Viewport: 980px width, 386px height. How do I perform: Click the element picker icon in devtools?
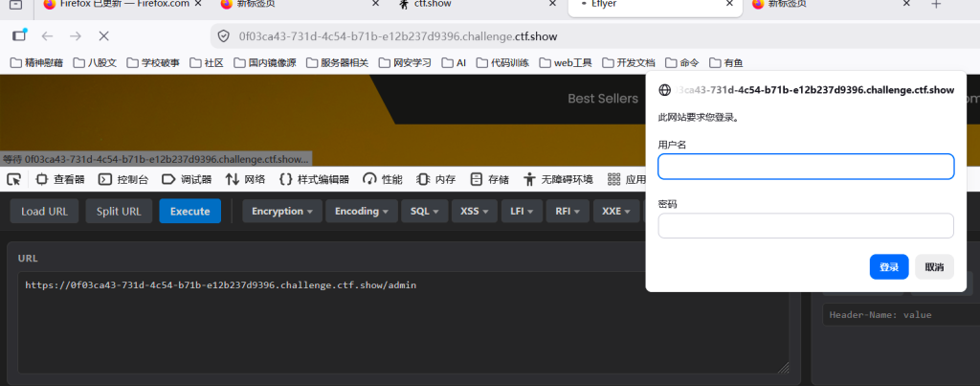tap(13, 179)
